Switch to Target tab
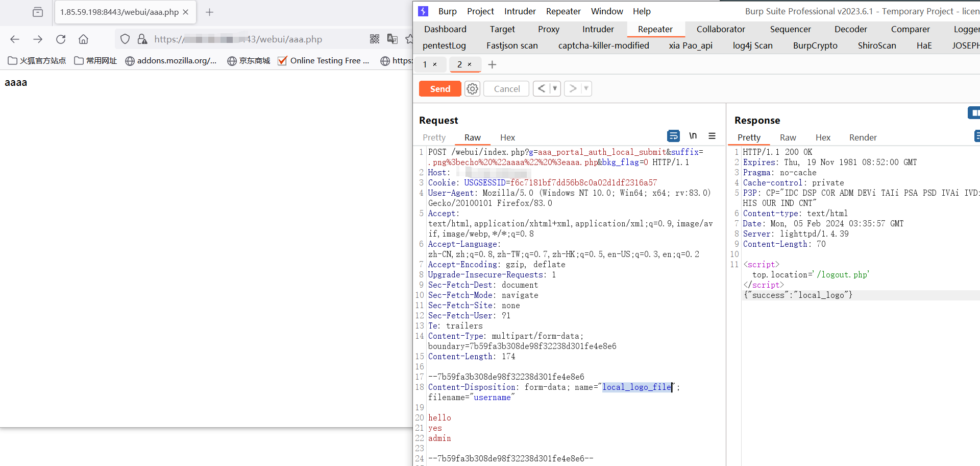The width and height of the screenshot is (980, 466). click(502, 29)
